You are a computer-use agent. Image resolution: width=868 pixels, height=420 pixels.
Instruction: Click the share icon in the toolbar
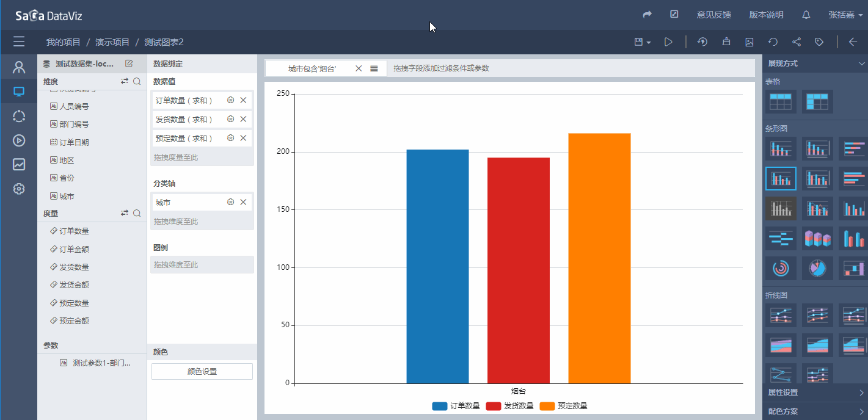click(797, 42)
